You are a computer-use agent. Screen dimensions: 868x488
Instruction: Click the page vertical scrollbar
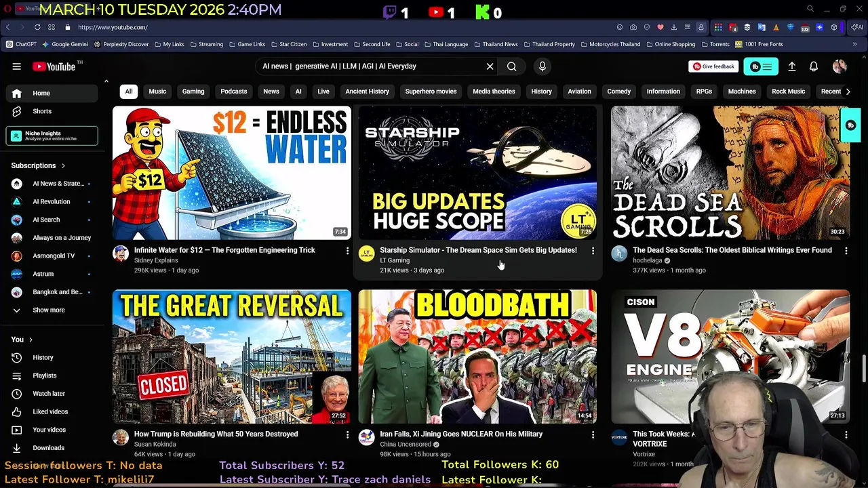pos(864,367)
